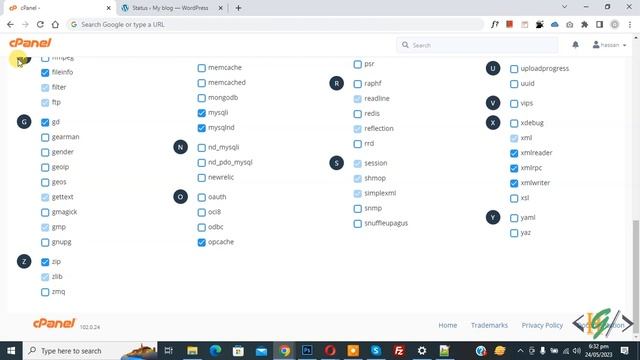Enable the raphf extension
Image resolution: width=640 pixels, height=360 pixels.
tap(358, 84)
